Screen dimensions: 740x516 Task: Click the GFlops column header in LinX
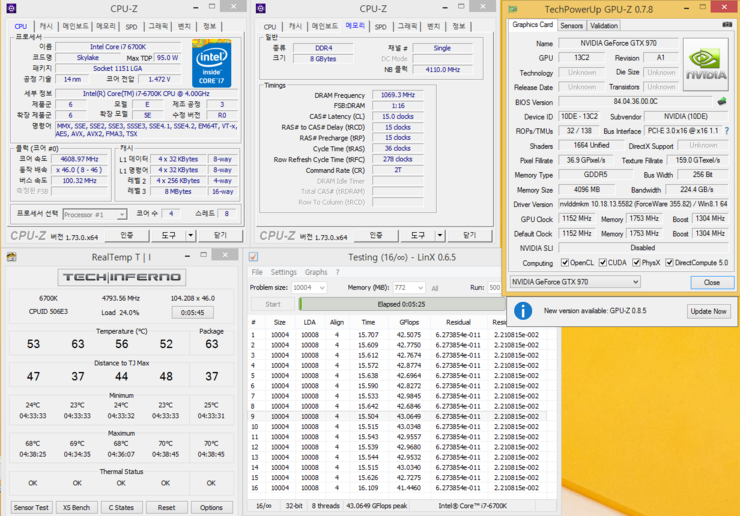pos(409,322)
